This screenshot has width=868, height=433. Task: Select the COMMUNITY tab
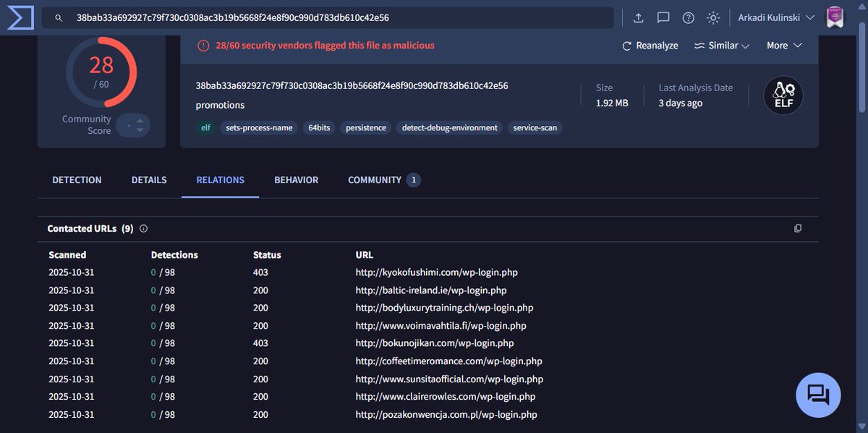click(374, 180)
